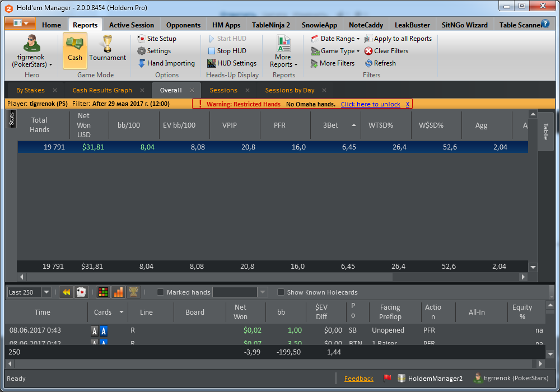
Task: Click the Clear Filters icon
Action: (x=368, y=51)
